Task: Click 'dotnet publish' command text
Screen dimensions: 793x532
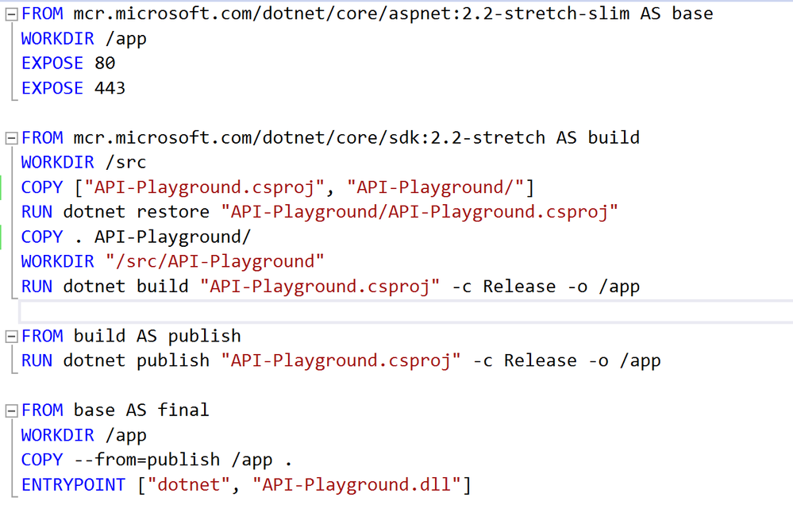Action: pyautogui.click(x=137, y=360)
